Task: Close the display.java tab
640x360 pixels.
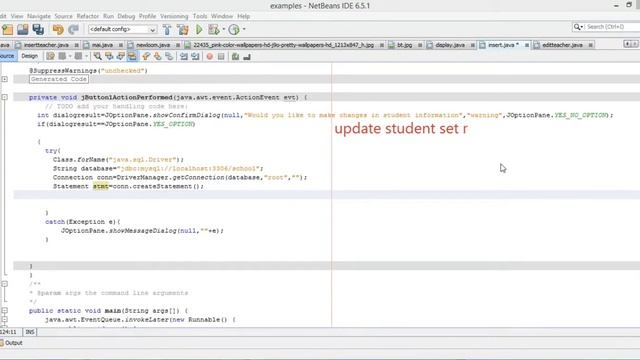Action: [472, 45]
